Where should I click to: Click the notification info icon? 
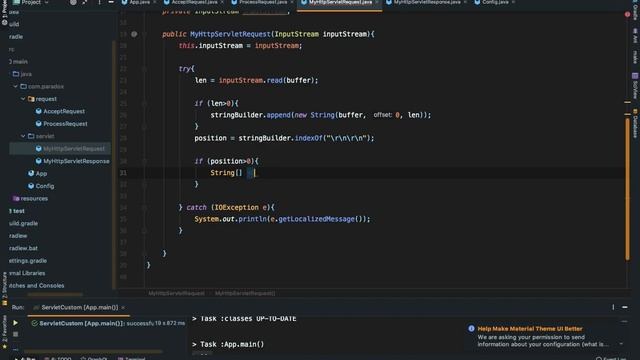tap(471, 329)
